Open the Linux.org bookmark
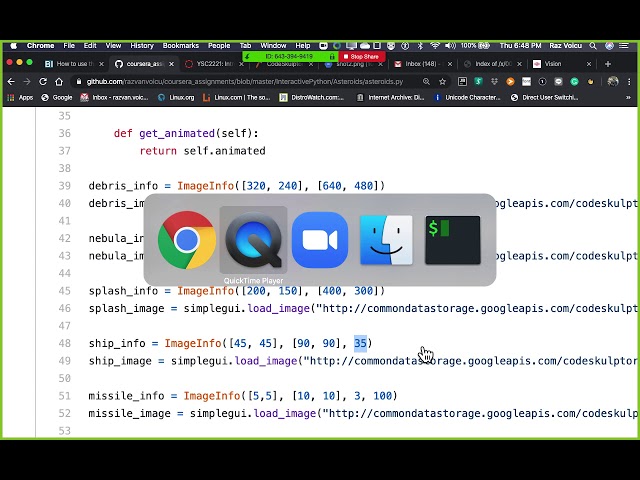640x480 pixels. 176,98
